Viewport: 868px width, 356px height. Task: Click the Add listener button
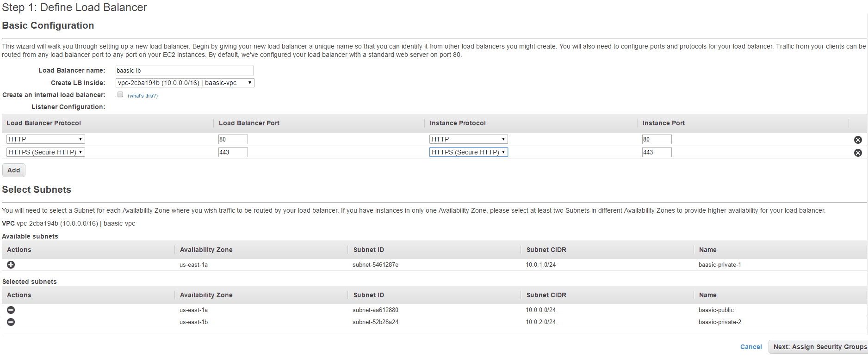[x=14, y=170]
